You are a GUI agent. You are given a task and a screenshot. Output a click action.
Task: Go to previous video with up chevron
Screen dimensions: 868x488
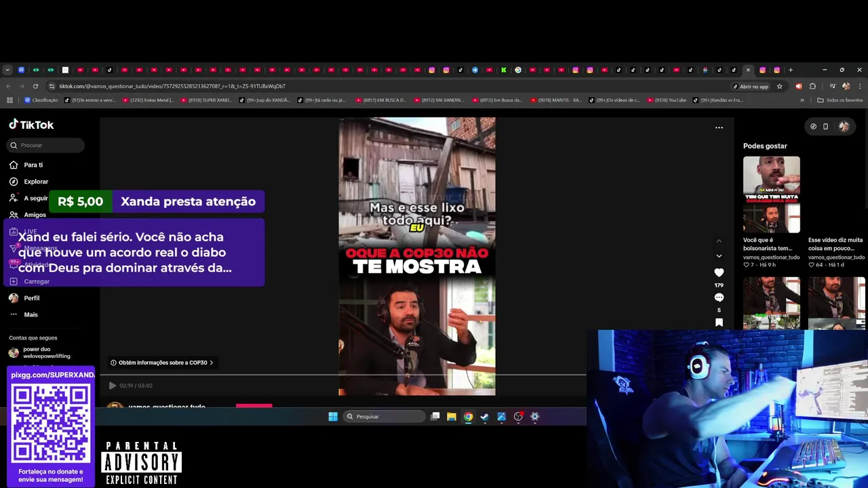719,241
